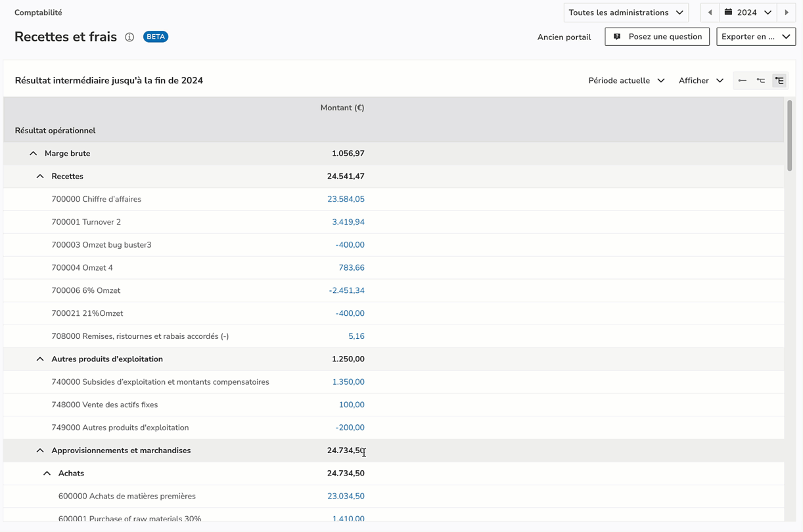803x532 pixels.
Task: Click the vertical scrollbar of the table
Action: (x=789, y=135)
